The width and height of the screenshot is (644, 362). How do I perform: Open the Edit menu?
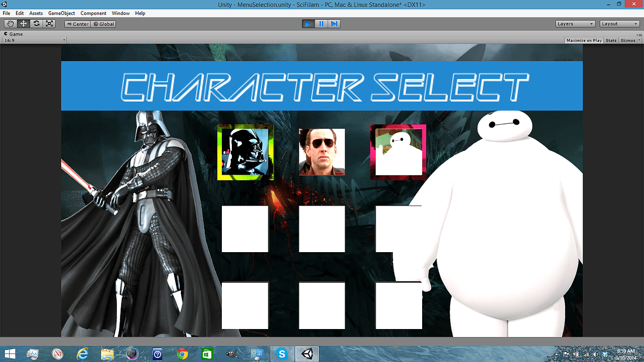19,13
